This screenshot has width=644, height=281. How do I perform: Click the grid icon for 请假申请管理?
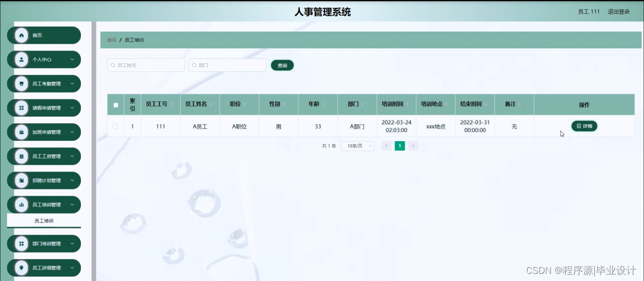pos(21,108)
